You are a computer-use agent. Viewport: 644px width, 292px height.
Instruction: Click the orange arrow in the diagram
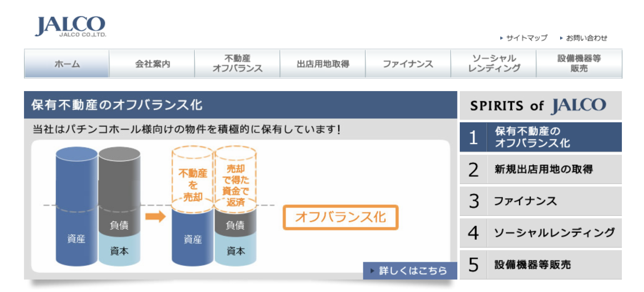click(x=155, y=216)
